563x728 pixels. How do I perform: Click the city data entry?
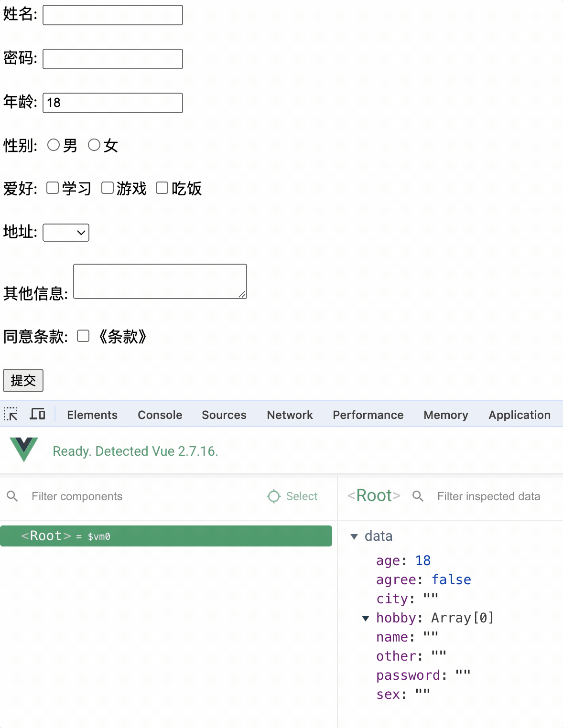(x=407, y=599)
